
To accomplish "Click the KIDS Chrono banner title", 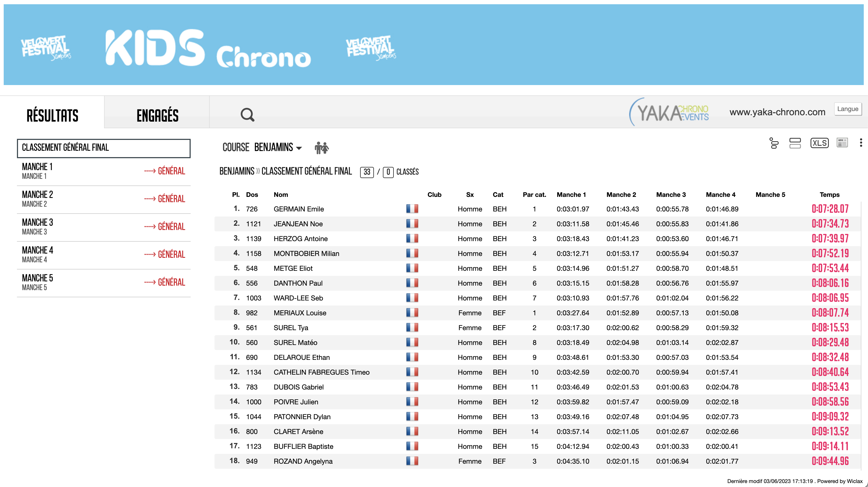I will (208, 48).
